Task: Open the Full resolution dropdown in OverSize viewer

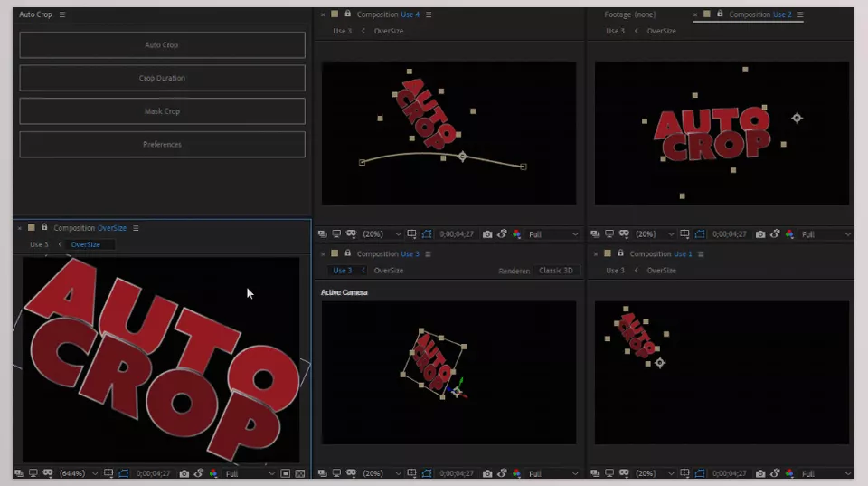Action: pos(250,473)
